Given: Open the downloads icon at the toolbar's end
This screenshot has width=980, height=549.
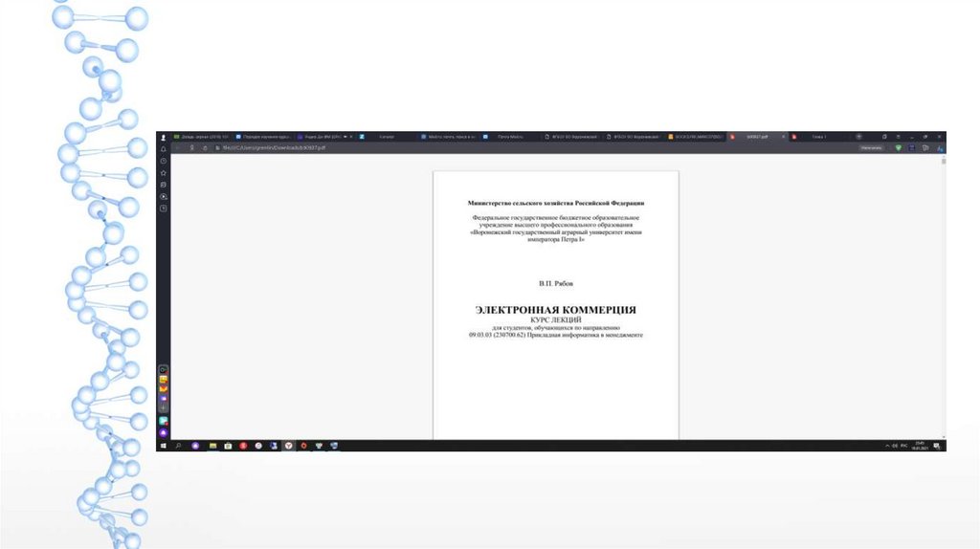Looking at the screenshot, I should click(x=940, y=148).
